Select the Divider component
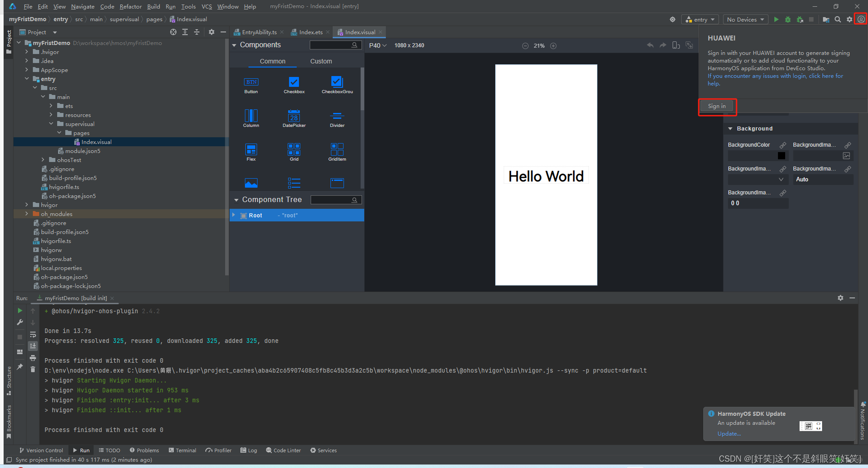This screenshot has height=468, width=868. [337, 118]
